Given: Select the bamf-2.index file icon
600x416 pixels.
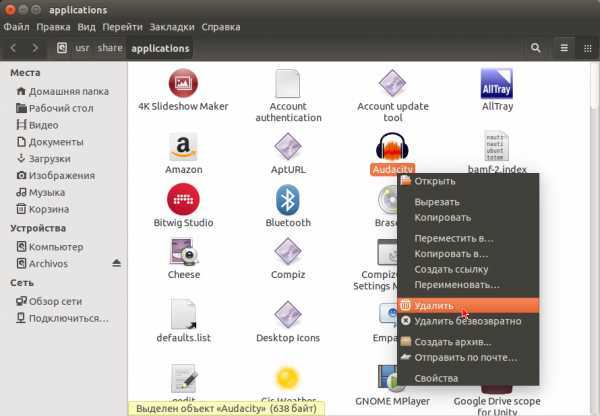Looking at the screenshot, I should [x=496, y=147].
